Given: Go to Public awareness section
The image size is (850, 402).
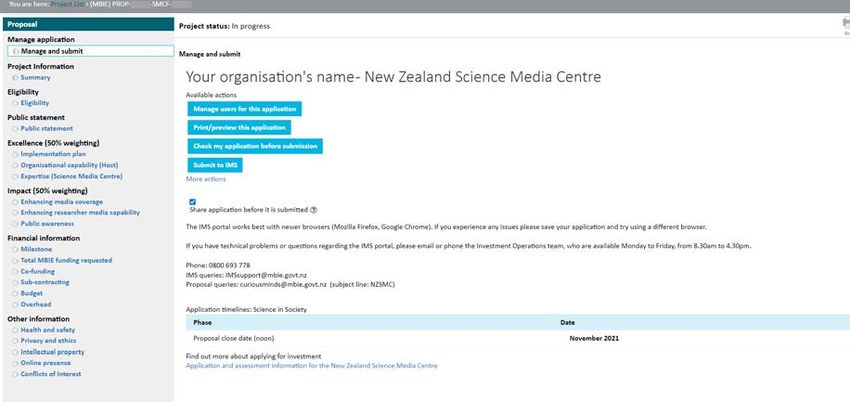Looking at the screenshot, I should click(47, 224).
